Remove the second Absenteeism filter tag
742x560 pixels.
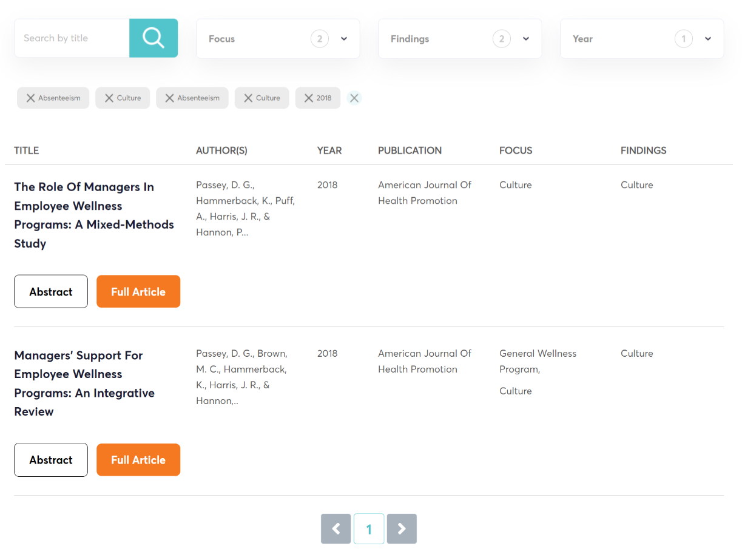click(x=170, y=98)
